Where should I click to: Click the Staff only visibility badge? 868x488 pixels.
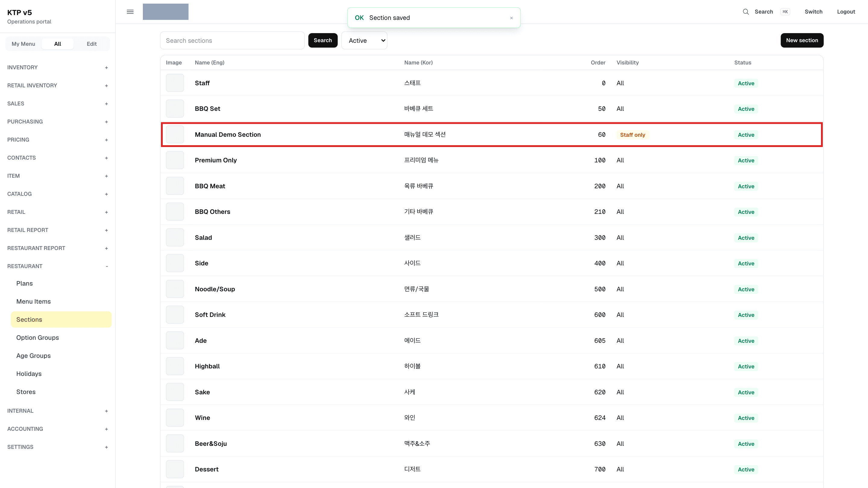coord(633,135)
